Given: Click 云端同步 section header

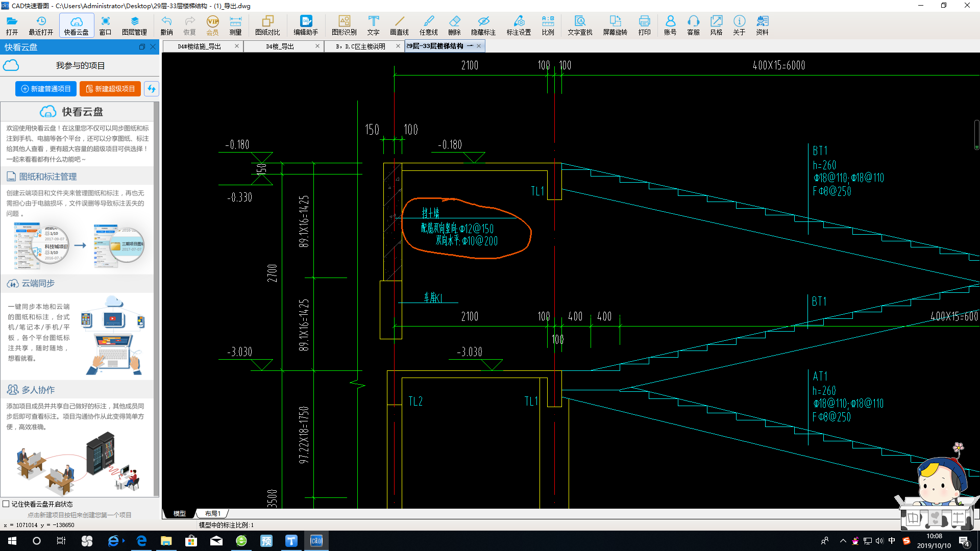Looking at the screenshot, I should point(77,283).
